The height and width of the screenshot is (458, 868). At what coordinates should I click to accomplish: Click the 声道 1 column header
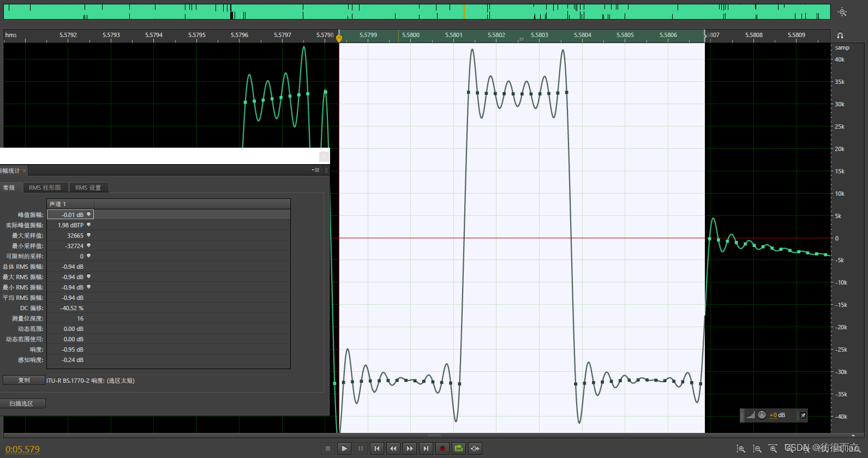tap(70, 204)
